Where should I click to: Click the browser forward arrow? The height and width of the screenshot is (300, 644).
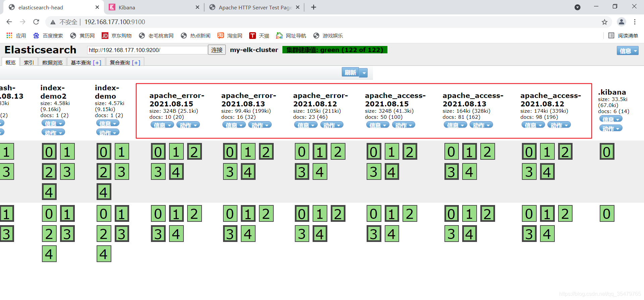[x=22, y=22]
